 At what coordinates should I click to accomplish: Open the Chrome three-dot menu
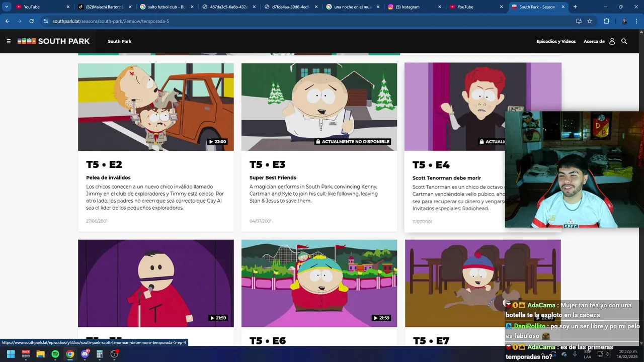637,21
